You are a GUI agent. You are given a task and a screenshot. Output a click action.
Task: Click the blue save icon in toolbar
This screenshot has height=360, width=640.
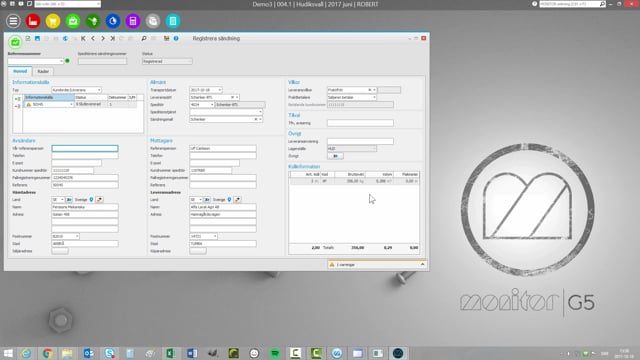pyautogui.click(x=37, y=38)
